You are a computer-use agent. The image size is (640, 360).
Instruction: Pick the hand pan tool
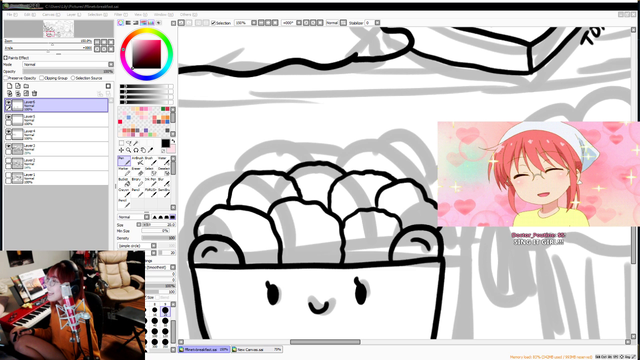[x=143, y=150]
